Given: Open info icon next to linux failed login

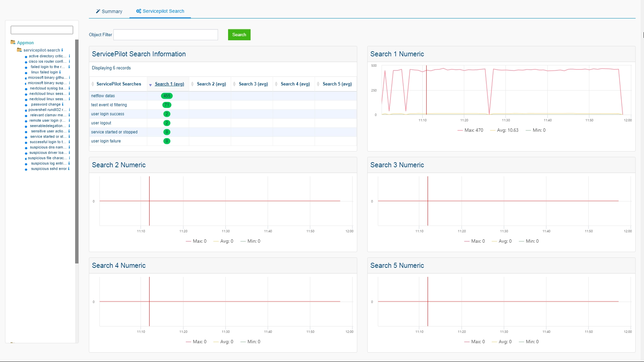Looking at the screenshot, I should pyautogui.click(x=60, y=72).
